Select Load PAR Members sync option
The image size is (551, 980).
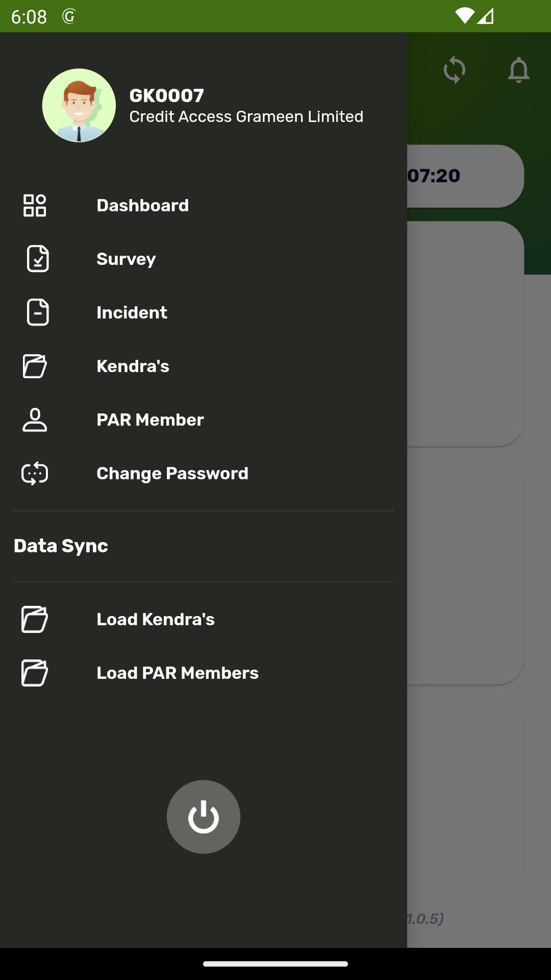pyautogui.click(x=204, y=673)
